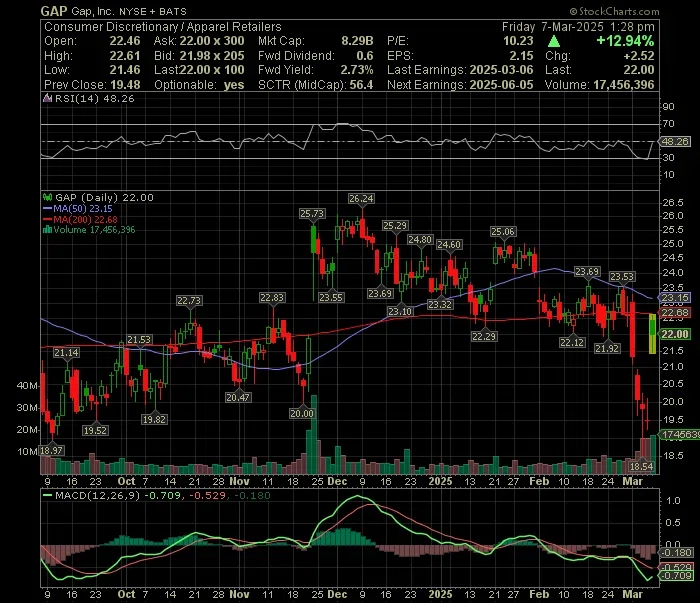This screenshot has height=603, width=700.
Task: Click the green up-triangle beside +12.94%
Action: pos(554,42)
